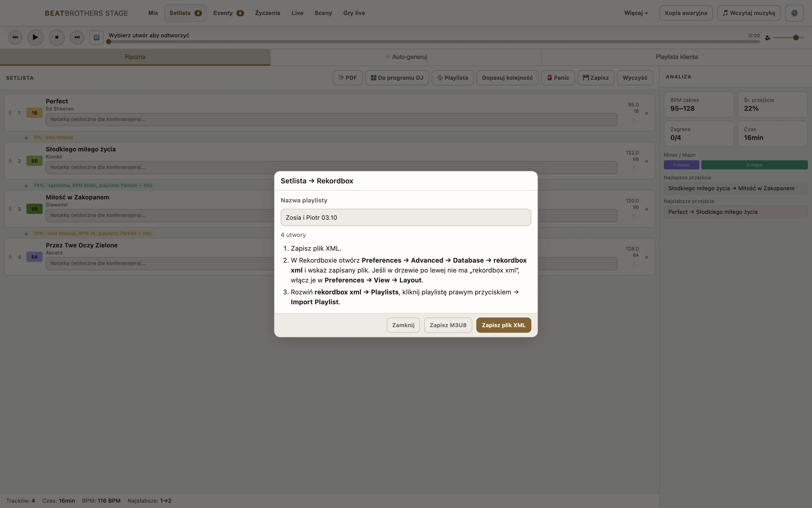This screenshot has width=812, height=508.
Task: Start playback with the play button
Action: click(x=35, y=37)
